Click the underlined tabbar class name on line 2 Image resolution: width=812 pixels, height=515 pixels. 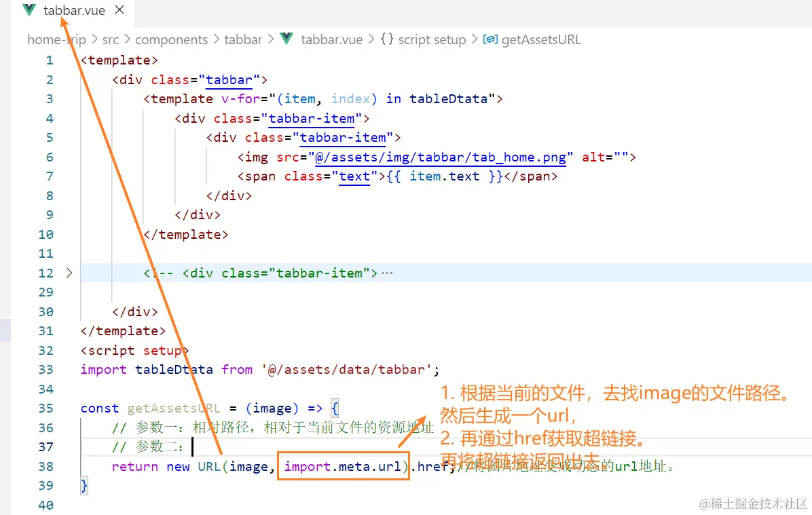tap(229, 80)
